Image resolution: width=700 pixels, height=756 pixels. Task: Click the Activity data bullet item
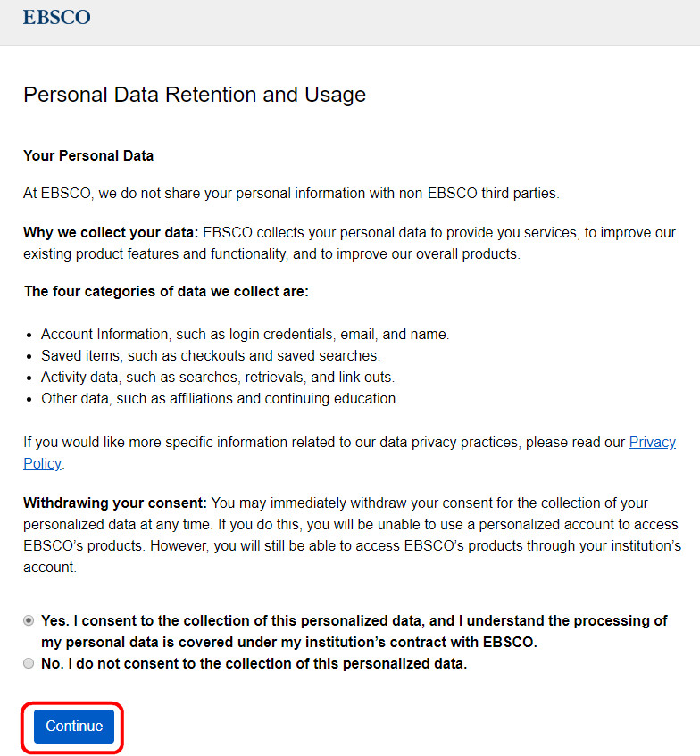pyautogui.click(x=217, y=377)
